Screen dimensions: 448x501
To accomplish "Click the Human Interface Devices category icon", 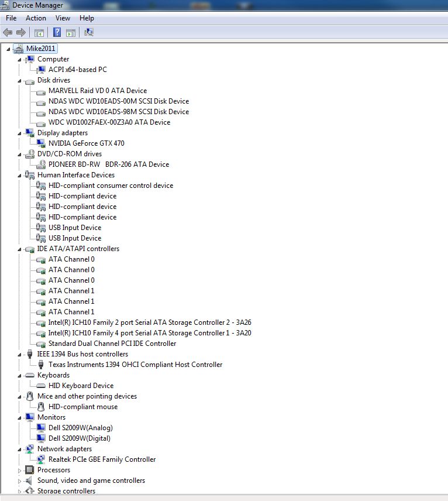I will [30, 175].
